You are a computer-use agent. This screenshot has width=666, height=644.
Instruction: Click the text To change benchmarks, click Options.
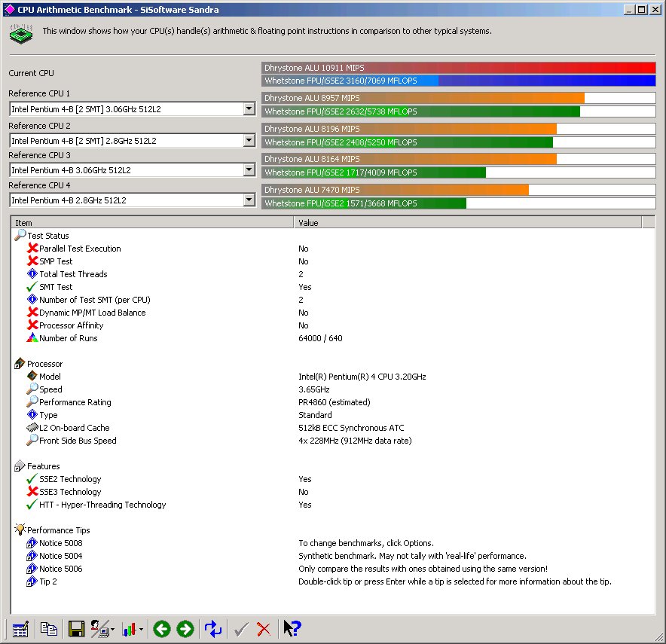(366, 543)
